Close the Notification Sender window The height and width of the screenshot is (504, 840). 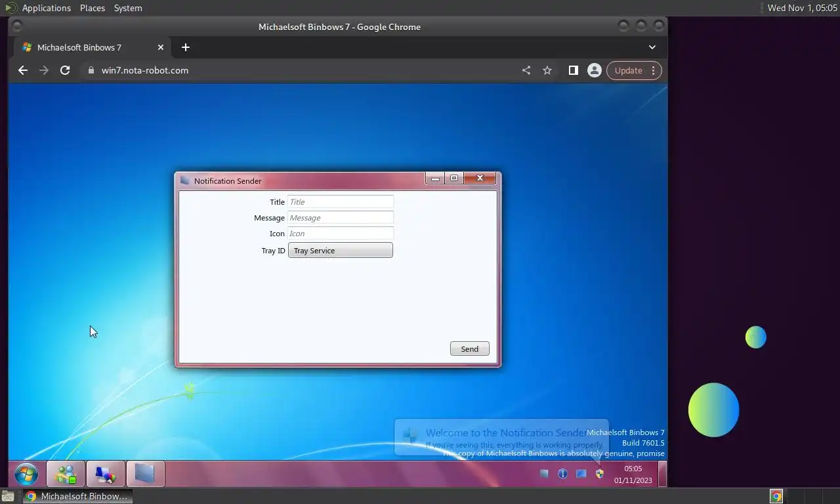click(480, 178)
